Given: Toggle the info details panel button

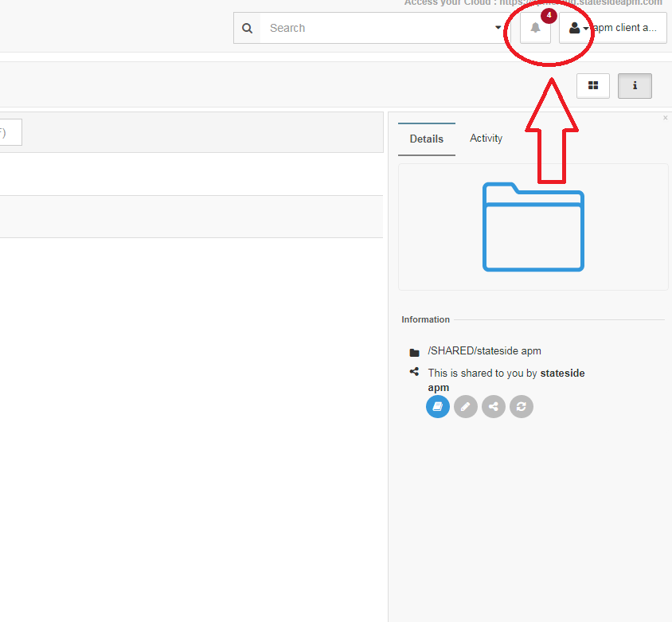Looking at the screenshot, I should pyautogui.click(x=635, y=86).
